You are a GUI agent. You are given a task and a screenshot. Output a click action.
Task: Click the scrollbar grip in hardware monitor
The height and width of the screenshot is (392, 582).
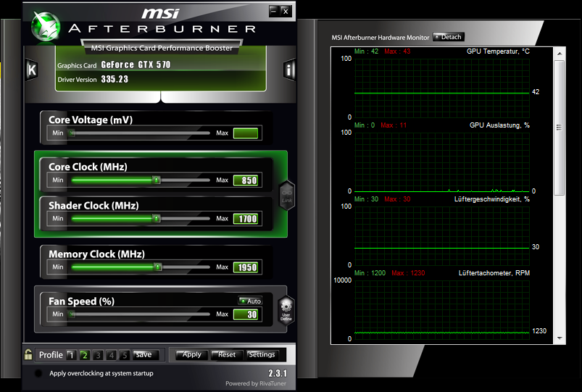[x=559, y=128]
